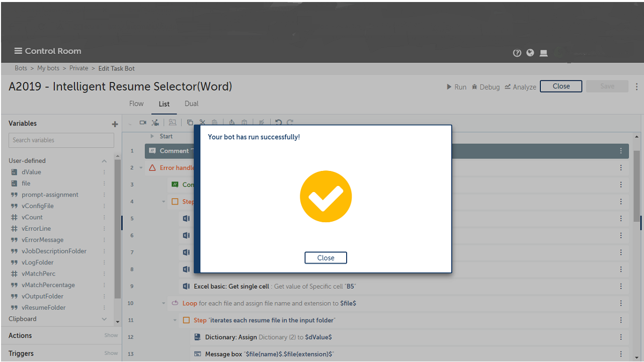Viewport: 644px width, 362px height.
Task: Click the device laptop icon in header
Action: point(543,53)
